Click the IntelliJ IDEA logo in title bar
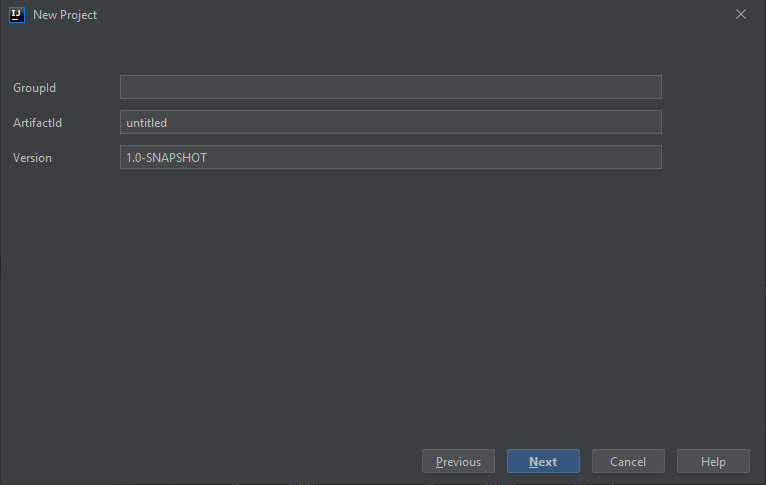The height and width of the screenshot is (485, 766). [x=16, y=15]
